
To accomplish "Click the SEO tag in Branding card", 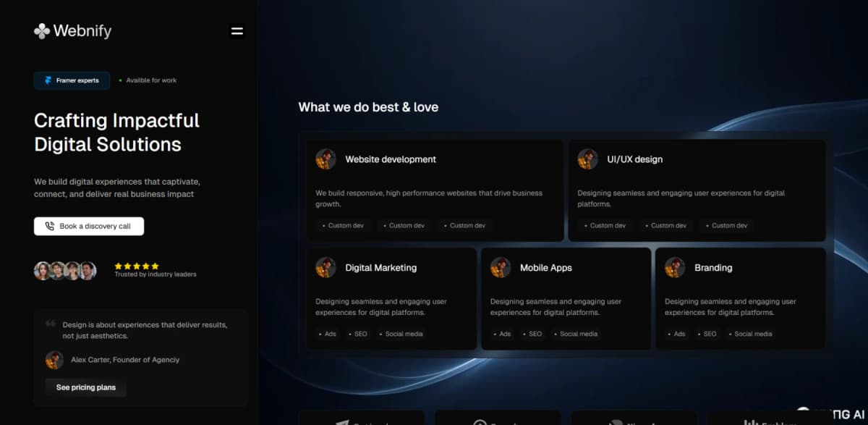I will click(x=708, y=334).
